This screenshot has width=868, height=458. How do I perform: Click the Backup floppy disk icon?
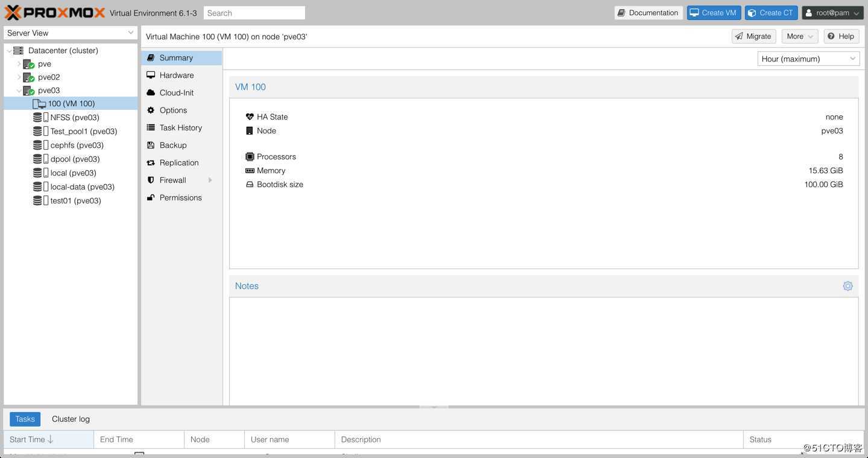point(151,145)
